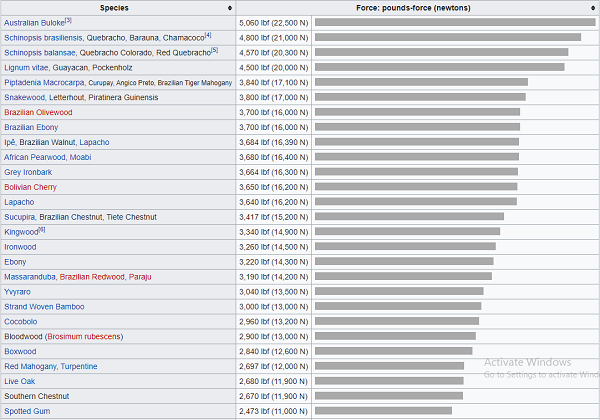This screenshot has width=600, height=420.
Task: Open Ipê link
Action: (10, 142)
